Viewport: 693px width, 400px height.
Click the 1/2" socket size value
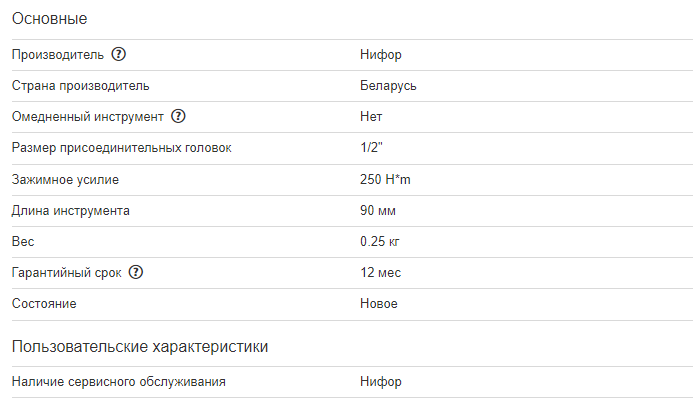coord(372,148)
